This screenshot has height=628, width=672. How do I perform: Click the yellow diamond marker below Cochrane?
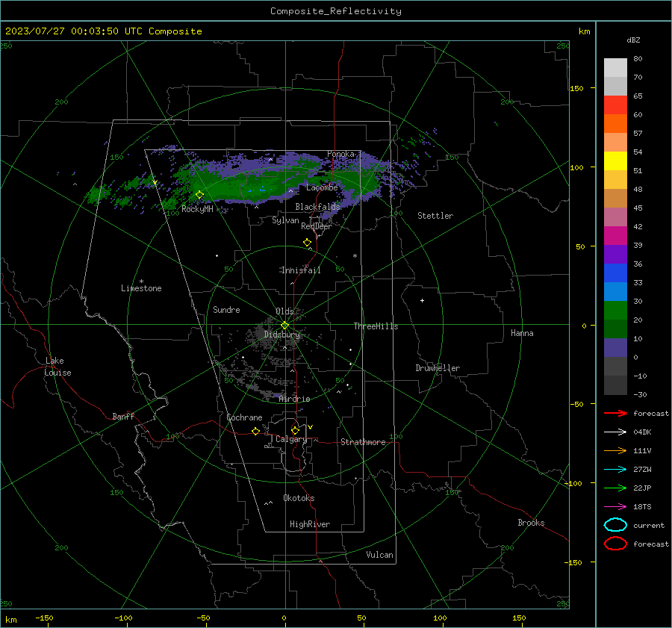pyautogui.click(x=255, y=431)
